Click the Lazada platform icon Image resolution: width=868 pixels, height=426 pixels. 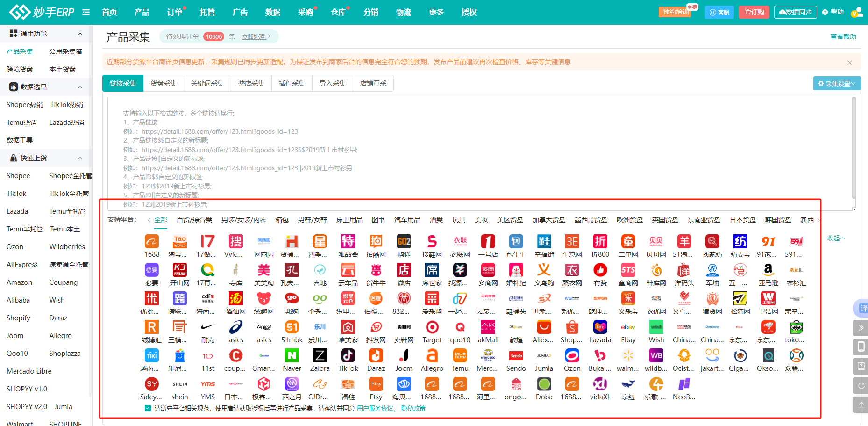pyautogui.click(x=600, y=327)
